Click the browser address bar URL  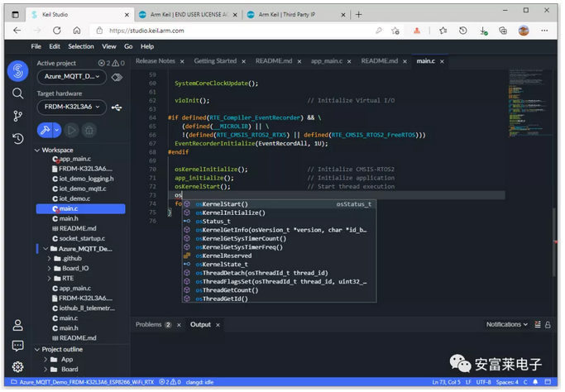(146, 31)
